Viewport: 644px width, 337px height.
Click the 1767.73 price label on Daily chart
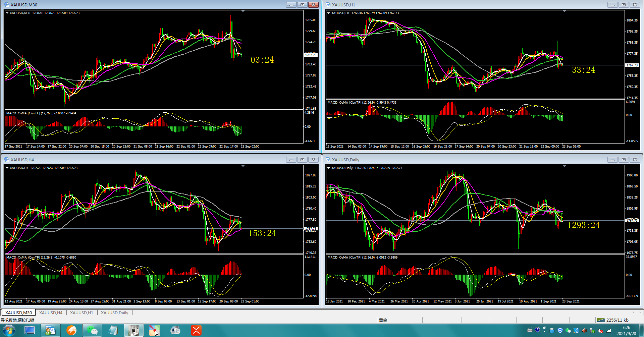point(632,221)
